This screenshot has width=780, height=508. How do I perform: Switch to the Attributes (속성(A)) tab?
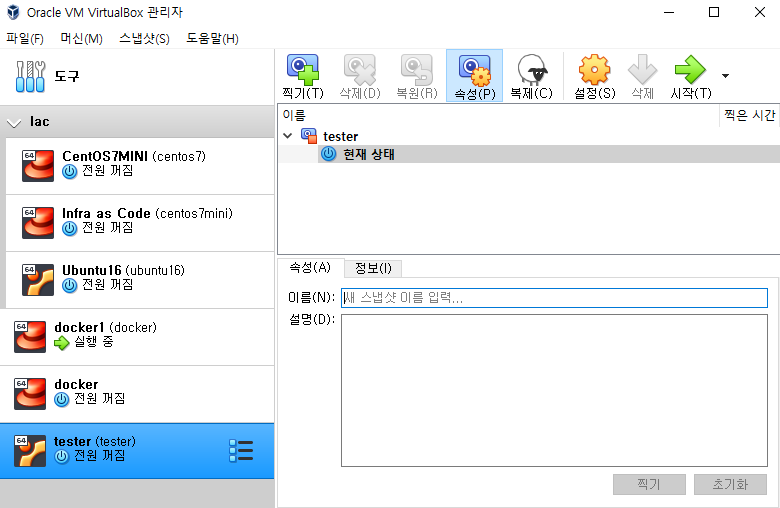tap(310, 268)
